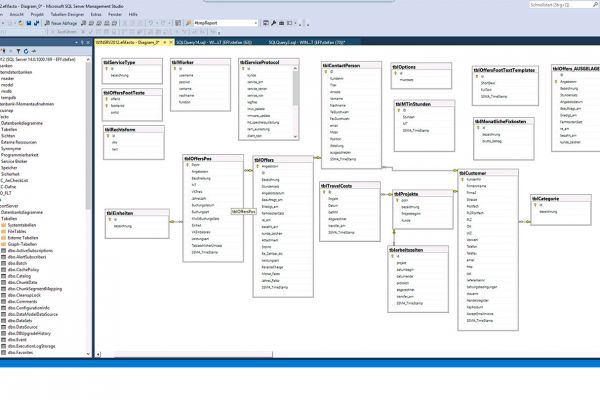The height and width of the screenshot is (400, 600).
Task: Click the key icon in tblMonatlicheFixkosten
Action: pyautogui.click(x=478, y=127)
